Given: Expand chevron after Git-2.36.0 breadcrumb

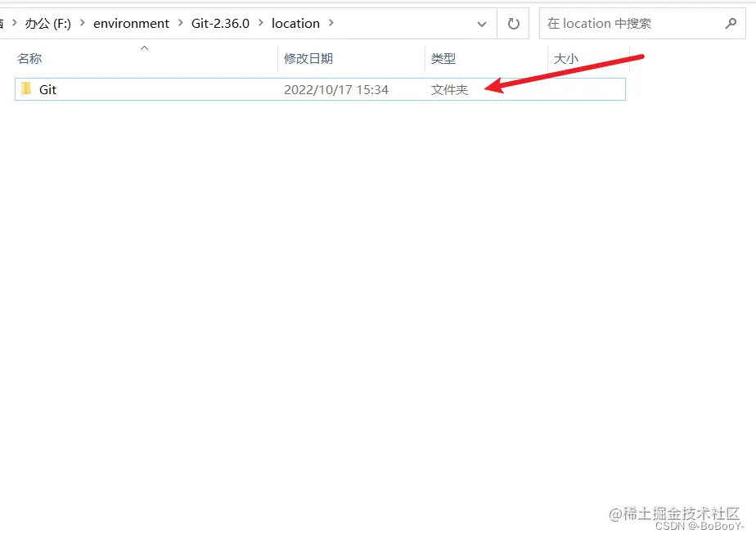Looking at the screenshot, I should (261, 23).
